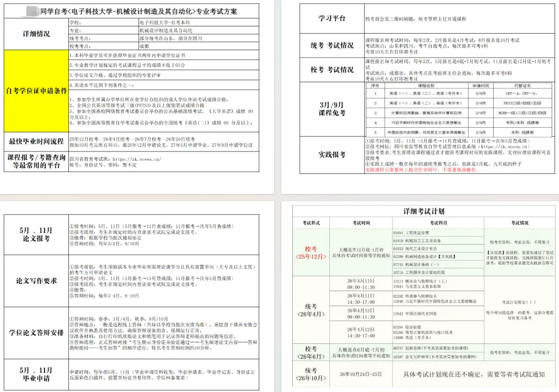Click the '学校:' label cell
559x392 pixels.
(x=104, y=22)
